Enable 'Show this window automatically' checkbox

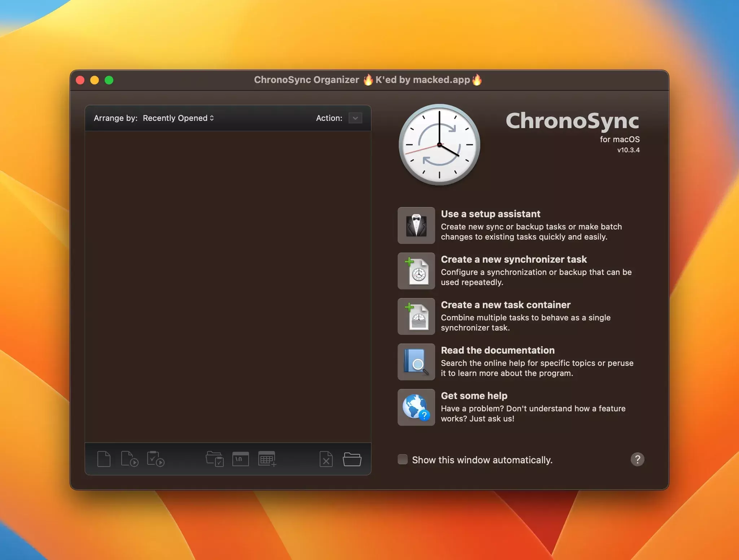pyautogui.click(x=403, y=459)
